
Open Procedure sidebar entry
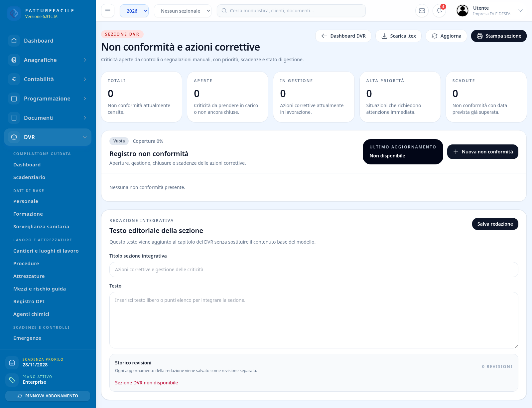[x=26, y=264]
